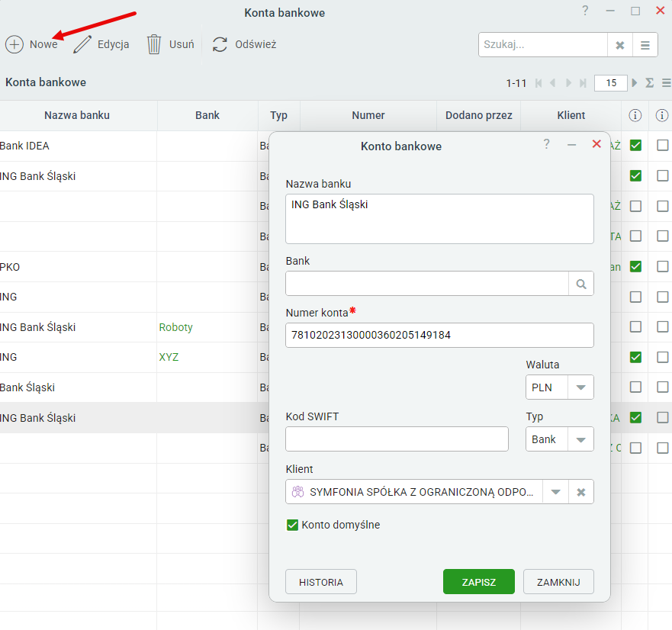
Task: Click the Numer konta input field
Action: [439, 335]
